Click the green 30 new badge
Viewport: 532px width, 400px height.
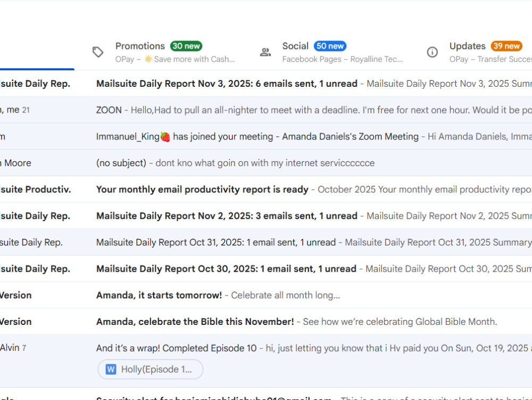[x=186, y=46]
